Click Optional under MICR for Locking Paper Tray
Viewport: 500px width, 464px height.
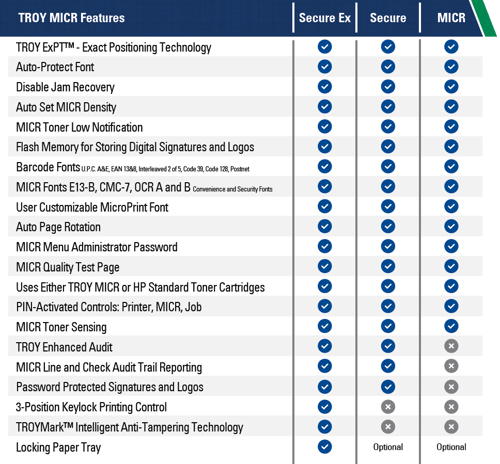451,447
